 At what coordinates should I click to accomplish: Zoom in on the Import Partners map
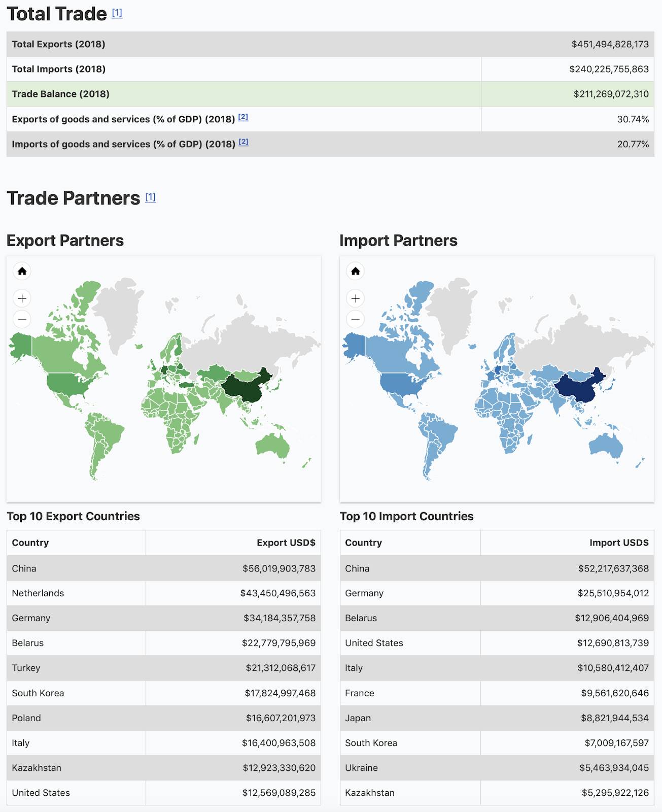click(x=355, y=298)
